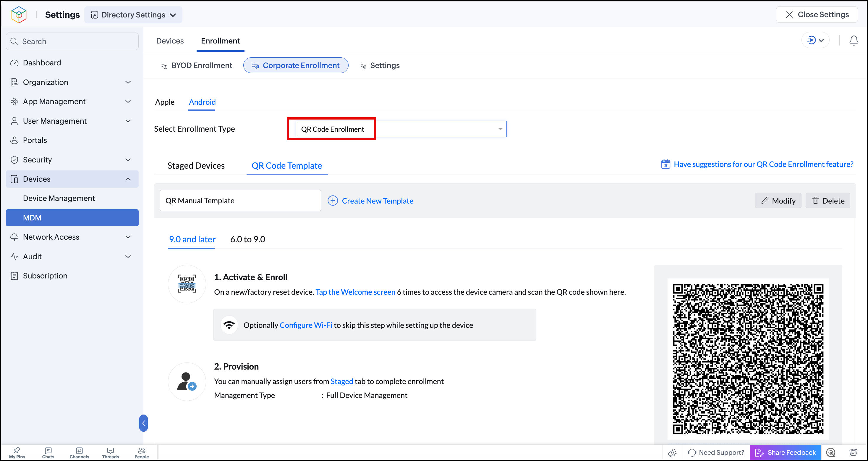Delete the QR Manual Template

point(828,201)
